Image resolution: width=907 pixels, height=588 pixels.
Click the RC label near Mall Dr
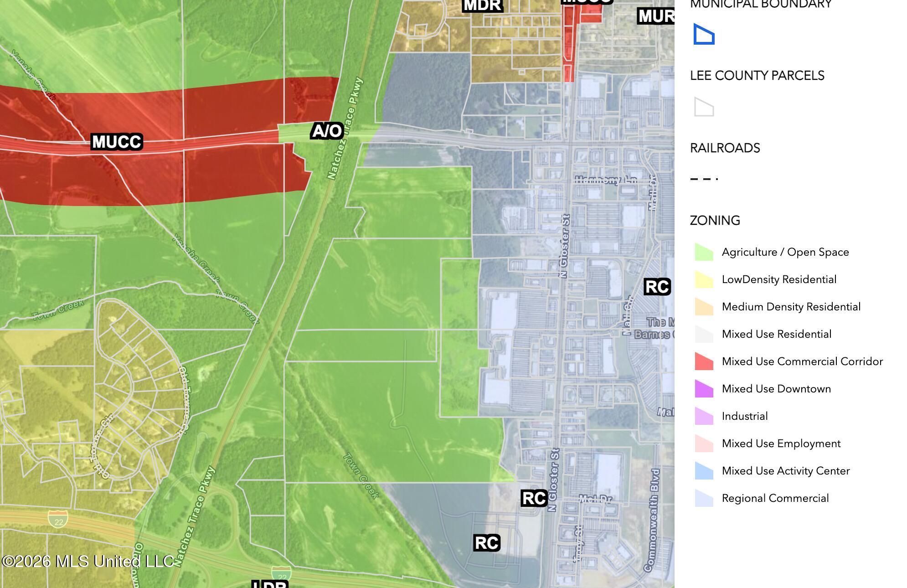click(x=657, y=287)
